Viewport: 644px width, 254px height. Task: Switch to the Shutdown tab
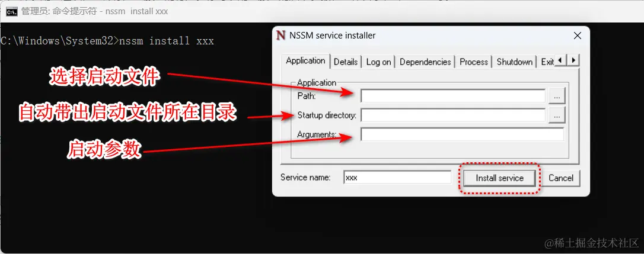coord(514,62)
